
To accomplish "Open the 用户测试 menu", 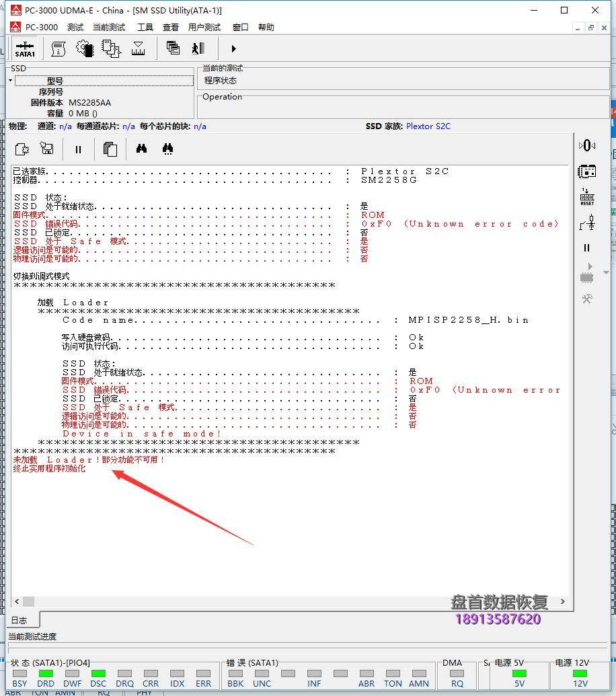I will pyautogui.click(x=204, y=28).
